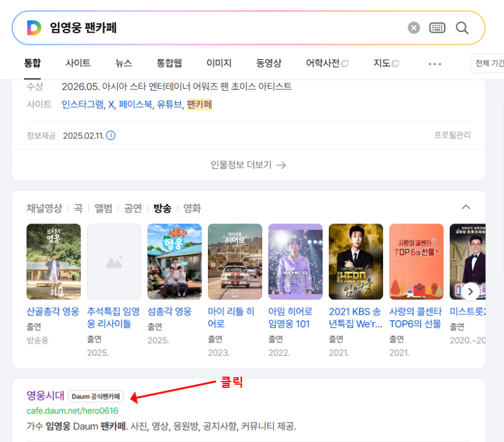Open the 유튜브 site link

pos(169,105)
